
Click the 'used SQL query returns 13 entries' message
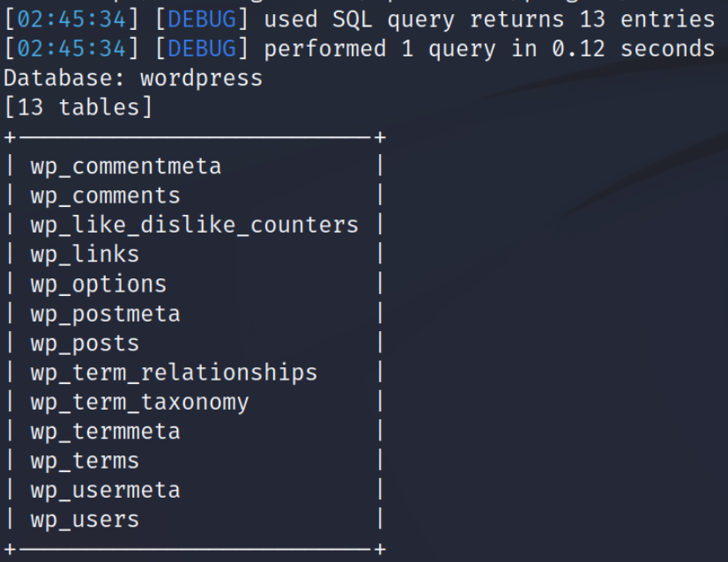(x=489, y=20)
